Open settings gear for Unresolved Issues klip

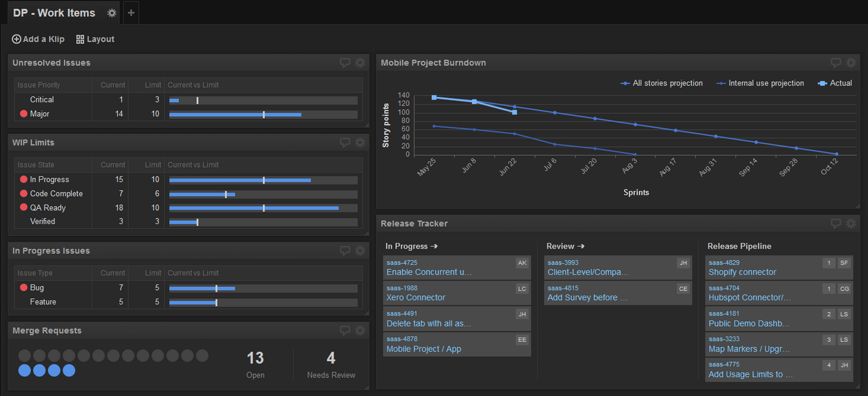point(360,63)
